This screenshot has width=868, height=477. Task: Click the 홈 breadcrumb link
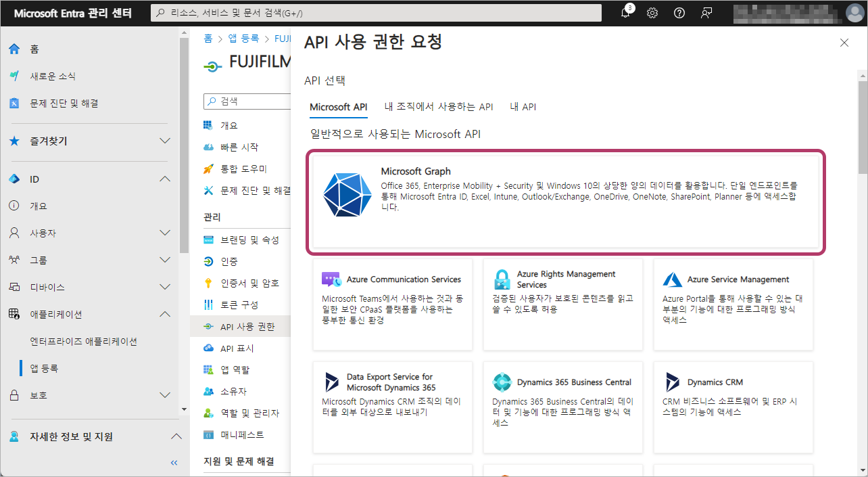[x=208, y=39]
